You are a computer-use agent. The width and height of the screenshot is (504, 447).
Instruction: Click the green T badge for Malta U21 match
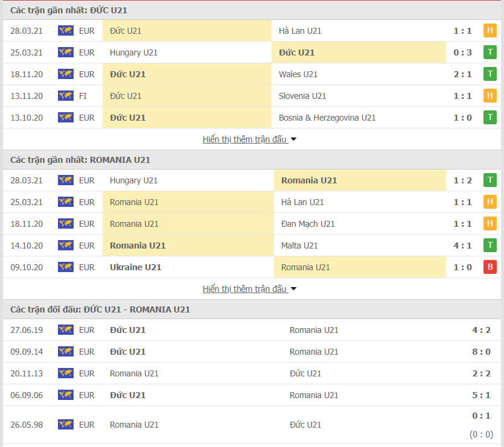(x=490, y=246)
